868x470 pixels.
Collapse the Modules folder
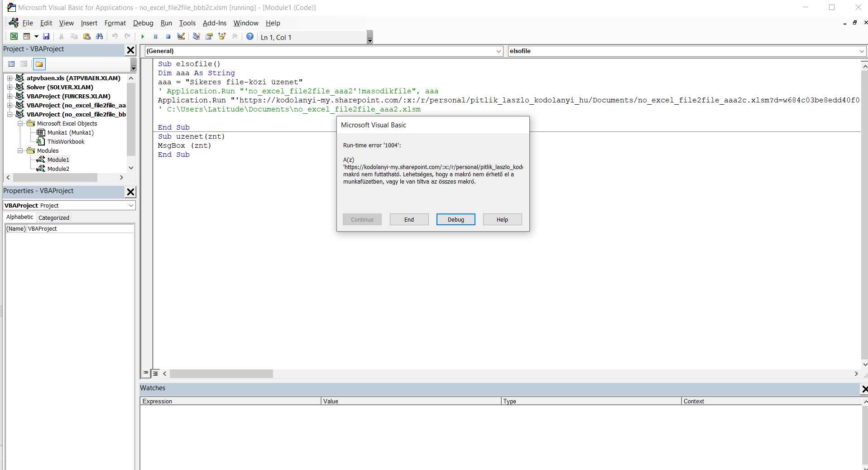tap(20, 150)
